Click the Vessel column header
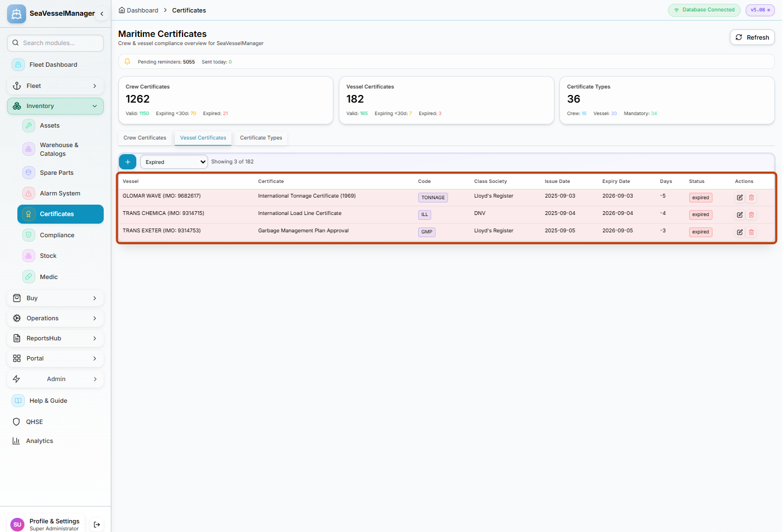The height and width of the screenshot is (532, 782). tap(131, 181)
